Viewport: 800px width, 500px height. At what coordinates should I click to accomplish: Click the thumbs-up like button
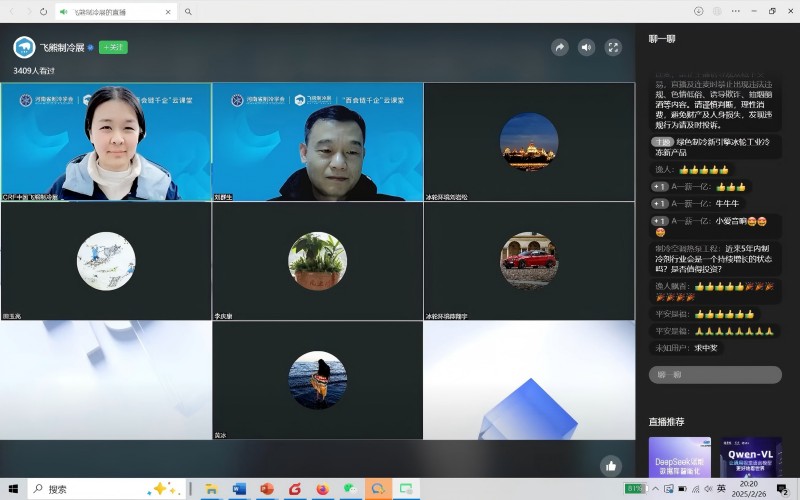[x=611, y=465]
